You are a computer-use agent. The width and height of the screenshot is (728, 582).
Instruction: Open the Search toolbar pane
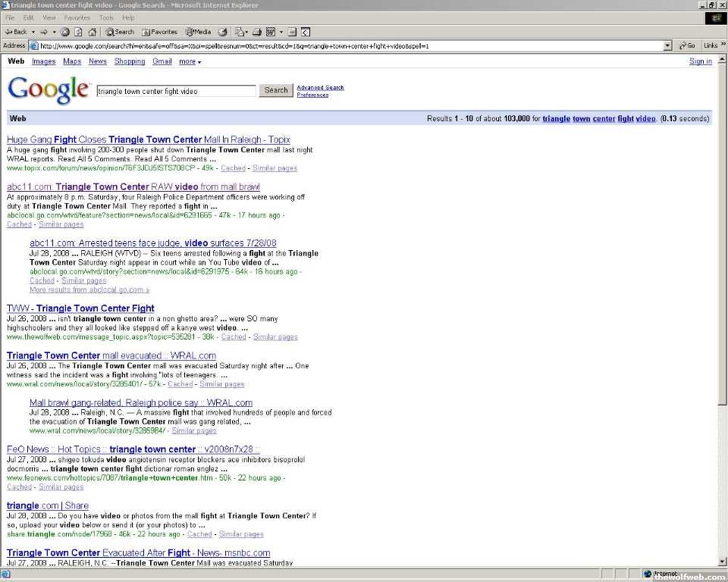pos(120,32)
